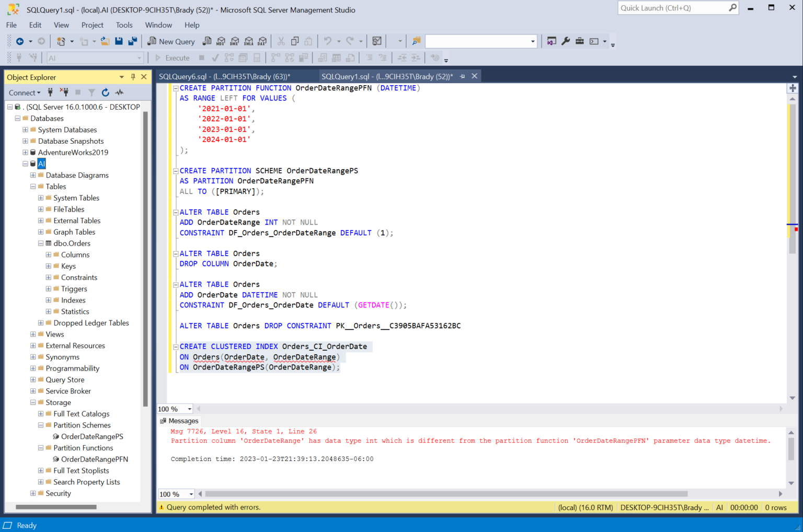Select the OrderDateRangePS partition scheme
This screenshot has height=532, width=803.
(92, 436)
